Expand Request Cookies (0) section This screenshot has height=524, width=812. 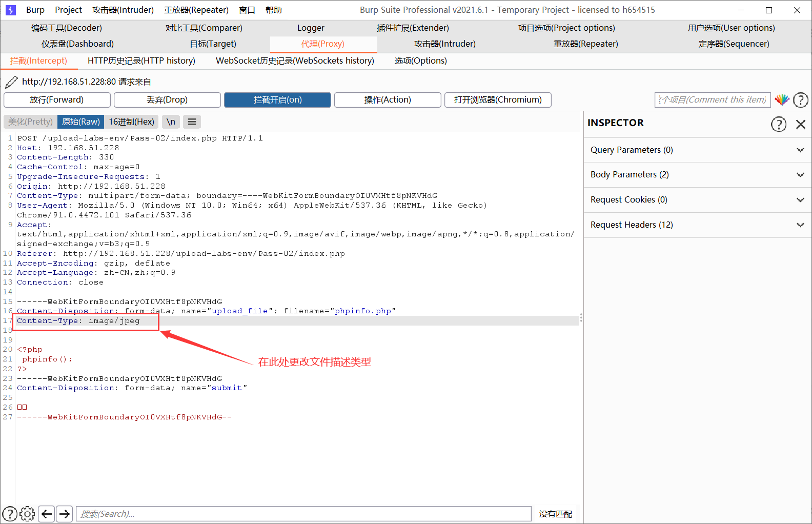[x=698, y=199]
